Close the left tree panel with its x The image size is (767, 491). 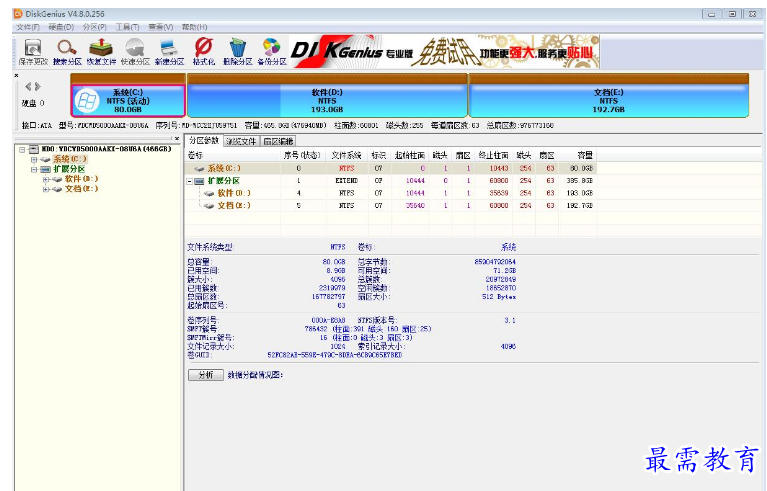click(177, 138)
